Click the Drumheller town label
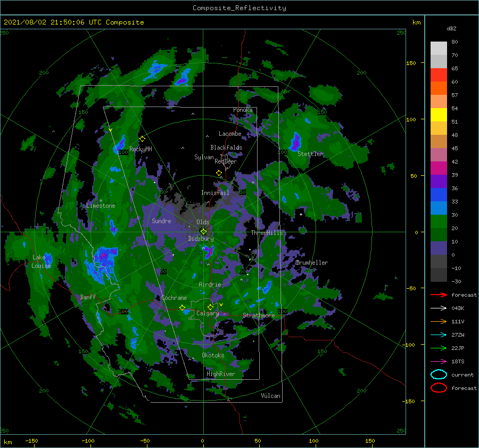This screenshot has height=448, width=479. (x=312, y=263)
